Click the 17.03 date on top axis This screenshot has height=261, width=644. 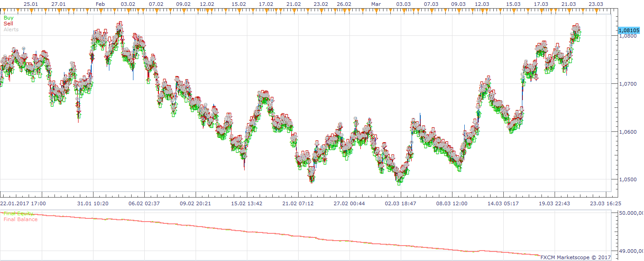click(x=541, y=4)
